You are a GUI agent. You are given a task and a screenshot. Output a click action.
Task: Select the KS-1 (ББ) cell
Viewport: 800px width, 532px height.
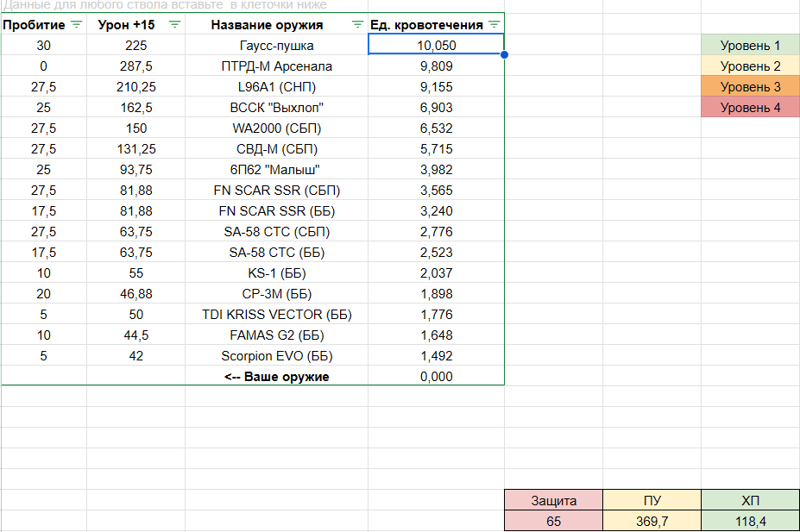(x=276, y=273)
